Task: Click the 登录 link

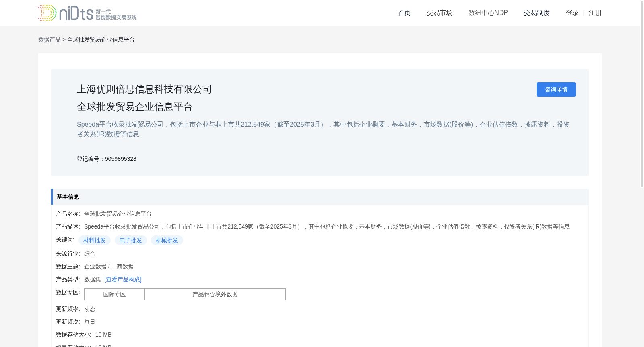Action: point(572,13)
